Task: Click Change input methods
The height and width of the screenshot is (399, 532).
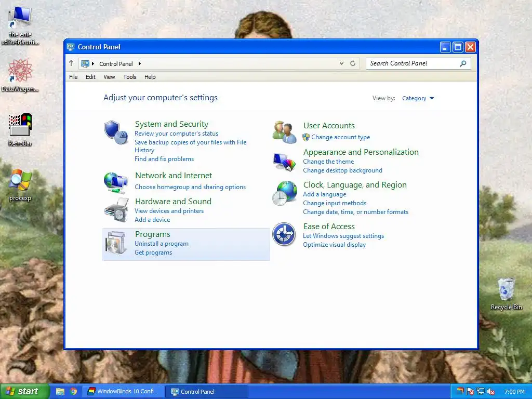Action: tap(335, 203)
